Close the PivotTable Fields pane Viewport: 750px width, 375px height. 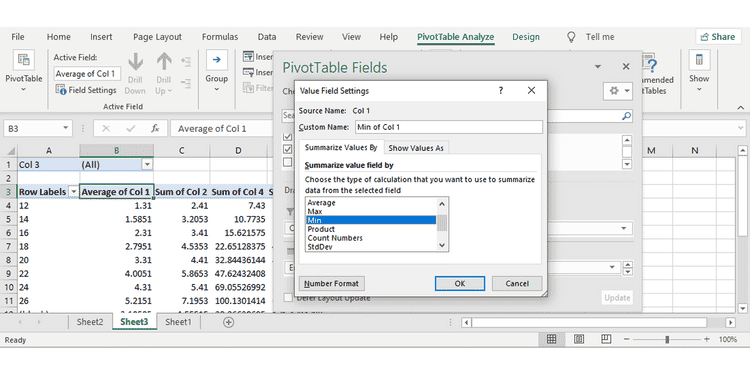(x=626, y=66)
